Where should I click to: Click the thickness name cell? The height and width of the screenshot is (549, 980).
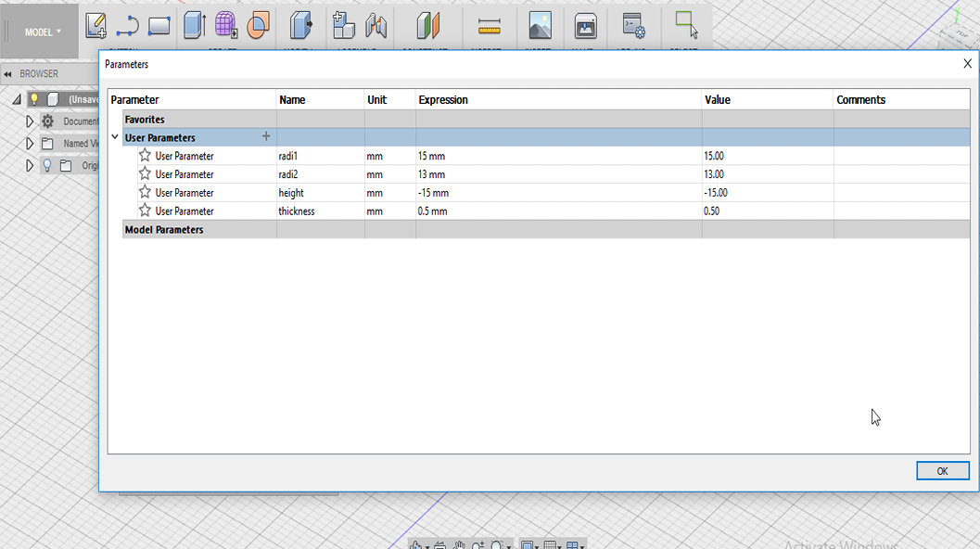[320, 211]
